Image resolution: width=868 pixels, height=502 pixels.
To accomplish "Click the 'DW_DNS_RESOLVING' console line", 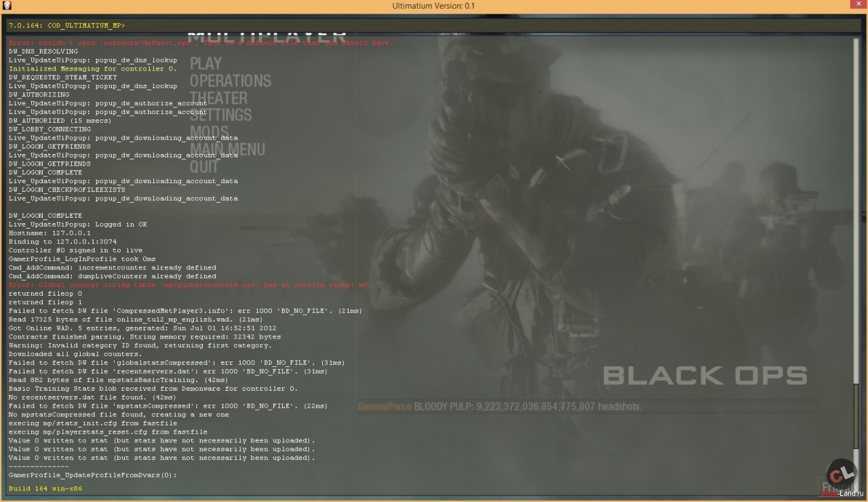I will (43, 52).
